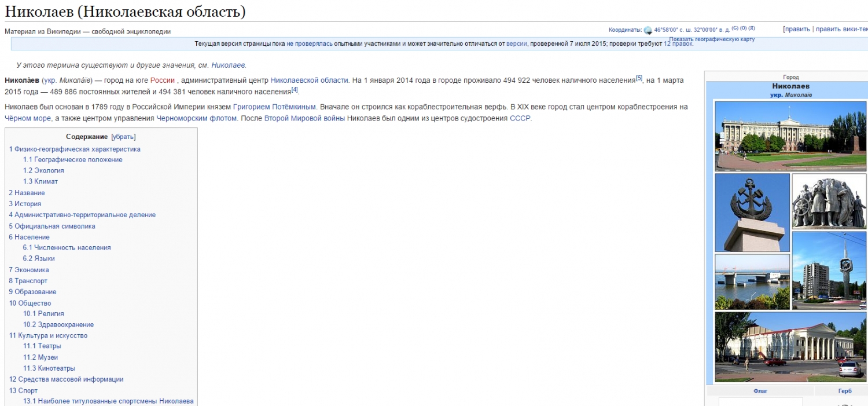The height and width of the screenshot is (406, 868).
Task: Click the globe icon next to coordinates
Action: pyautogui.click(x=648, y=30)
